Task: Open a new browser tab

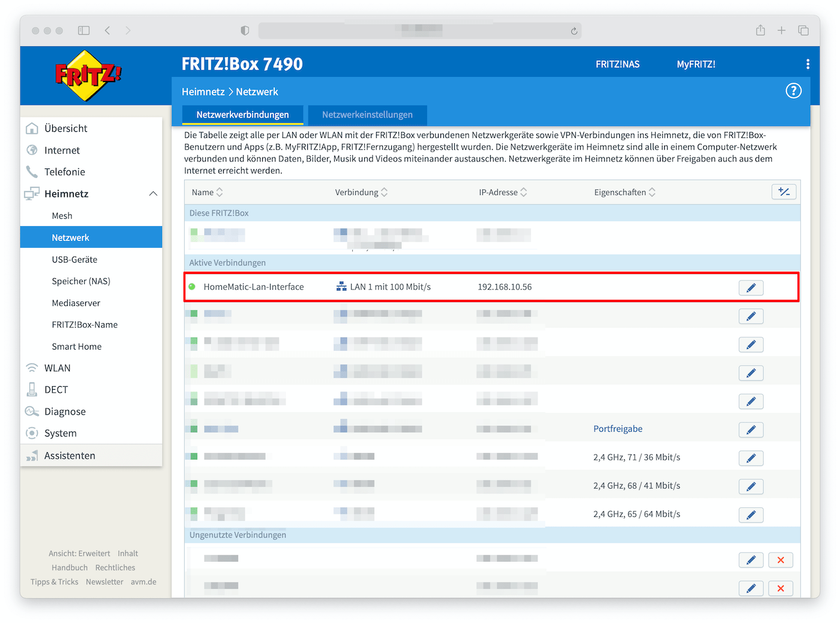Action: (x=781, y=31)
